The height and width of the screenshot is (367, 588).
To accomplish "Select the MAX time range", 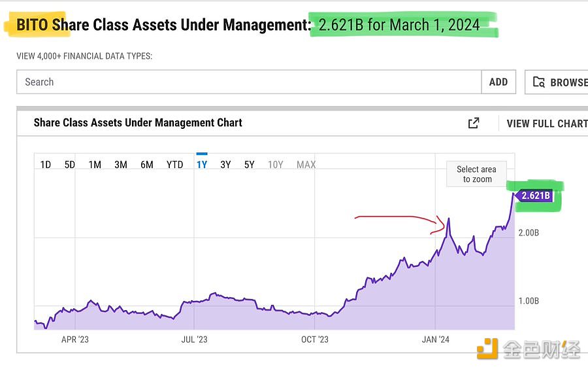I will (306, 165).
